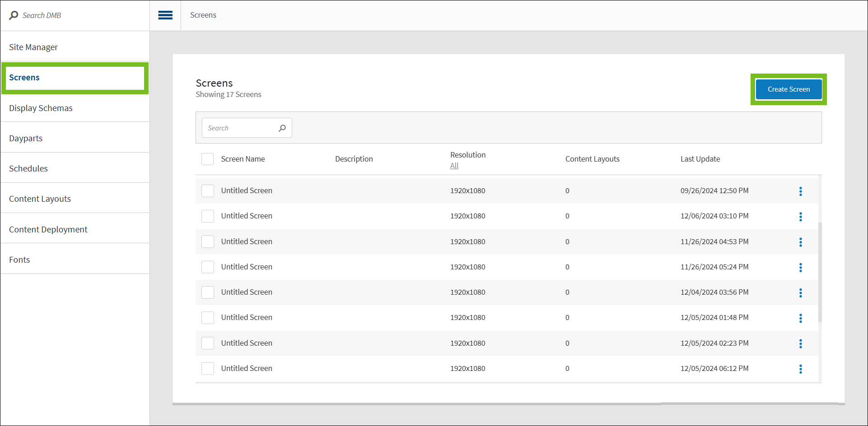Viewport: 868px width, 426px height.
Task: Open the Resolution 'All' filter dropdown
Action: (454, 166)
